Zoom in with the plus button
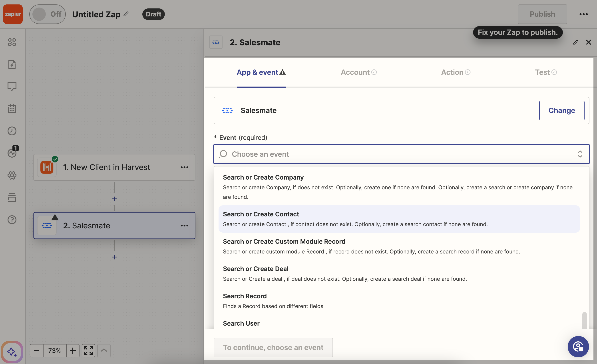This screenshot has width=597, height=364. (x=73, y=350)
